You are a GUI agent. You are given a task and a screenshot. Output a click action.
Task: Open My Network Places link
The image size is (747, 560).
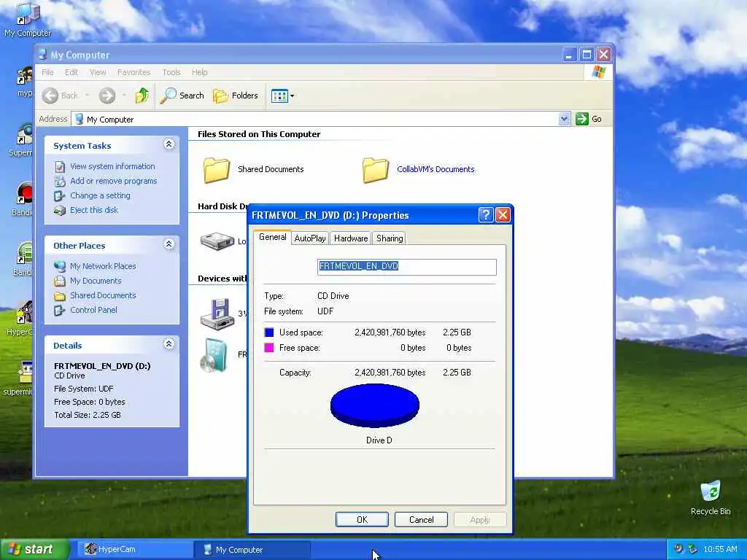tap(103, 266)
